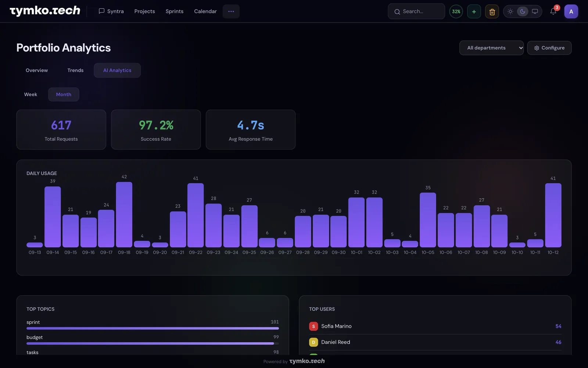This screenshot has width=588, height=368.
Task: Switch to dark theme moon icon
Action: pyautogui.click(x=523, y=11)
